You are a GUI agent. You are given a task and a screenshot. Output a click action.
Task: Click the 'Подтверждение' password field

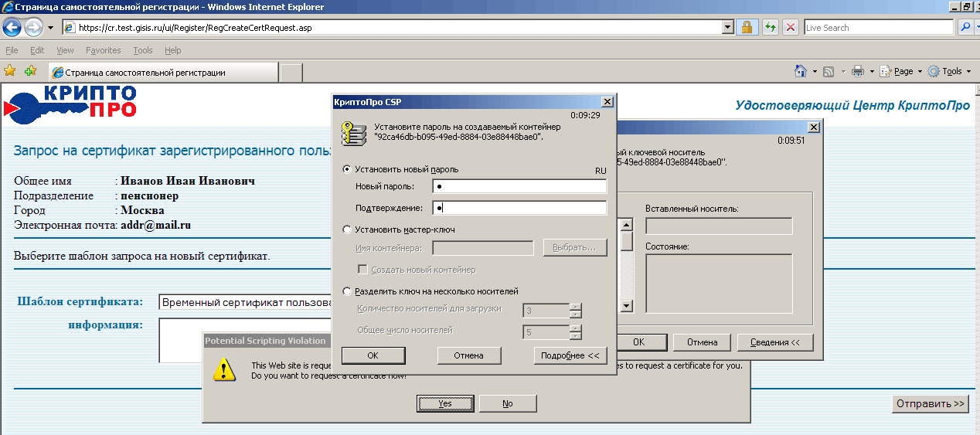tap(519, 208)
